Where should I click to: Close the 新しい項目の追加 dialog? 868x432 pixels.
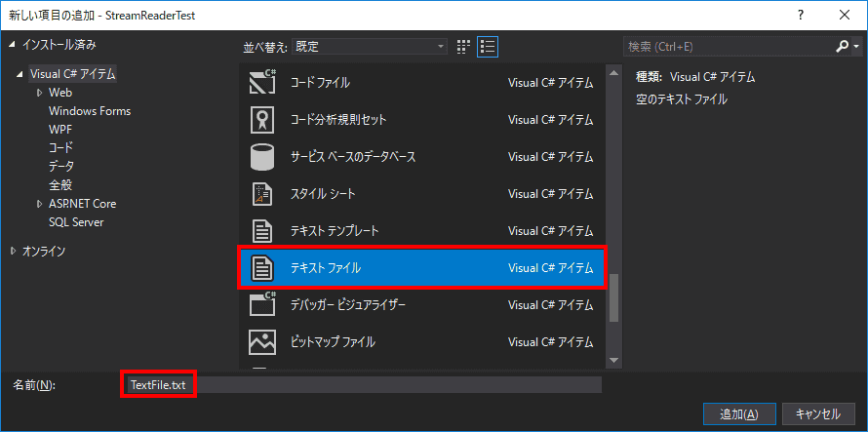point(845,15)
